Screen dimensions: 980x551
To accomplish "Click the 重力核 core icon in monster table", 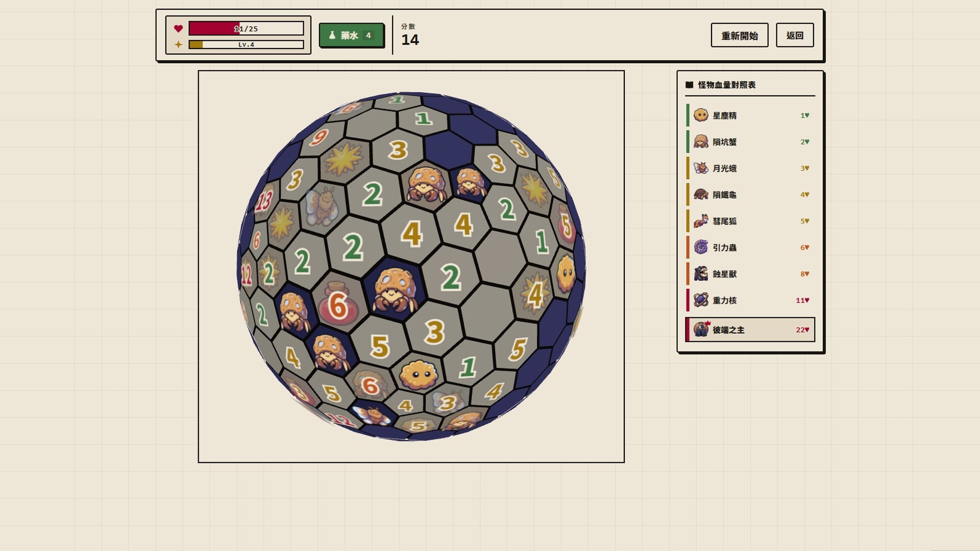I will [x=701, y=300].
